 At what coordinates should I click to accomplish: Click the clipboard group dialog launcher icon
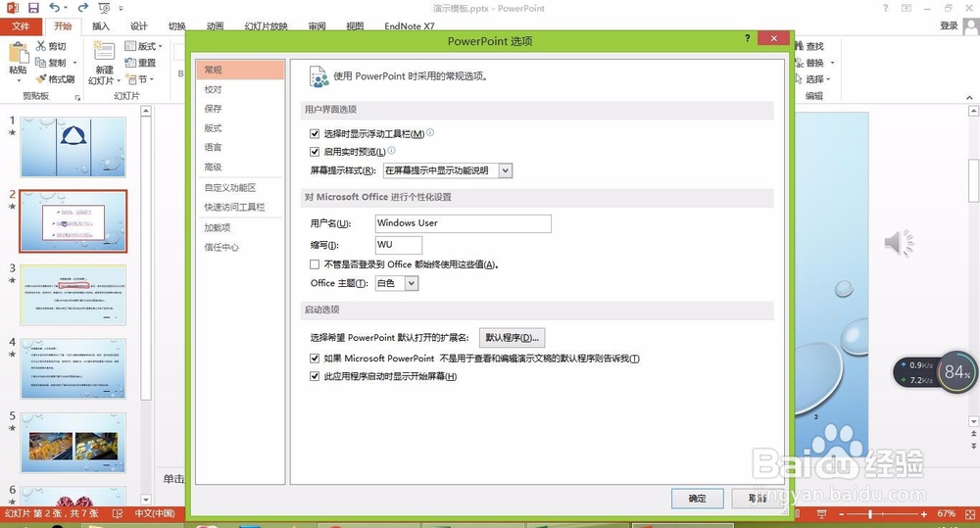[x=77, y=98]
